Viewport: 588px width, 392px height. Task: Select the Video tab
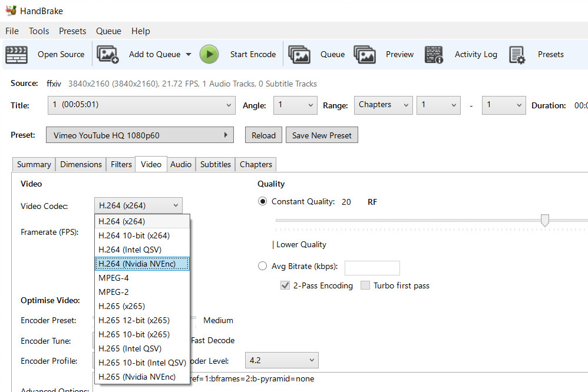(151, 164)
